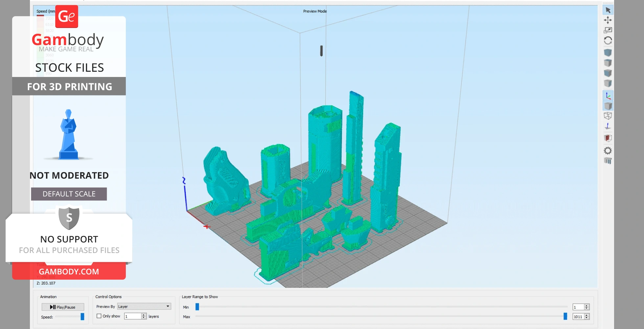
Task: Select the surface normal indicator tool
Action: [608, 126]
